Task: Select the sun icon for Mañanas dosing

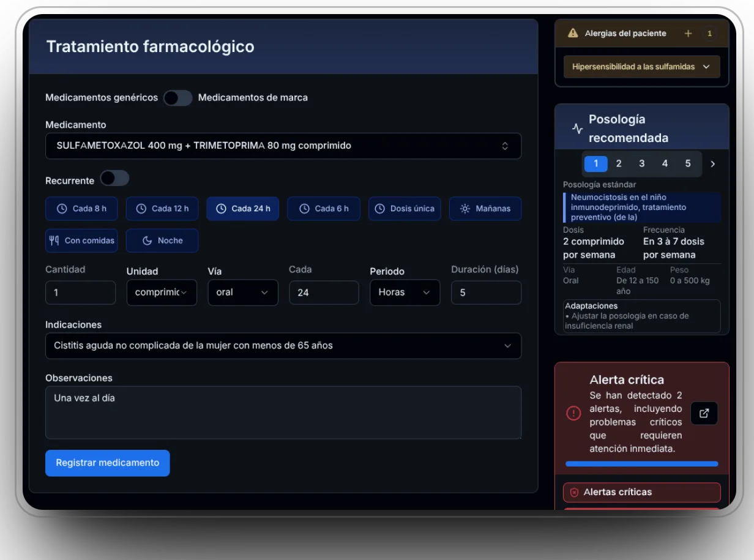Action: click(x=466, y=209)
